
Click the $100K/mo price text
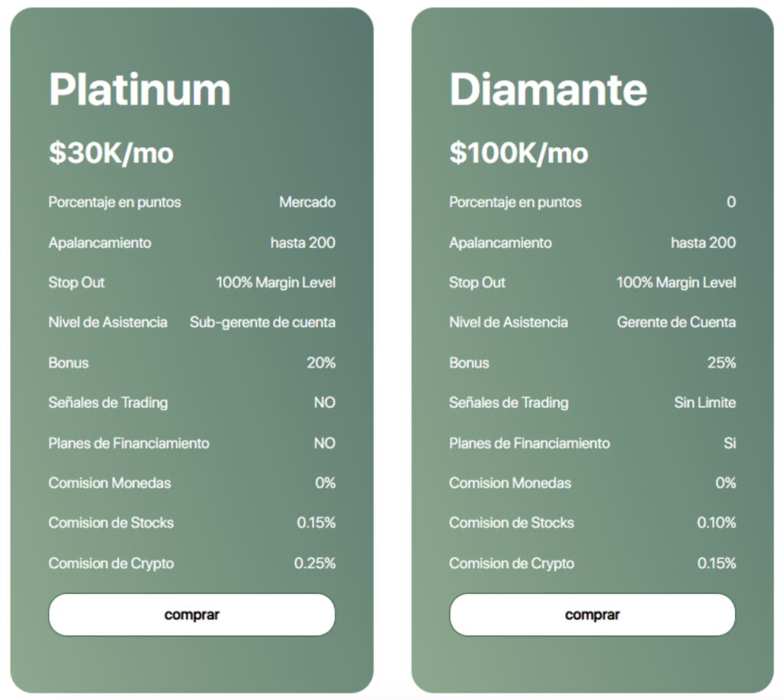(518, 153)
